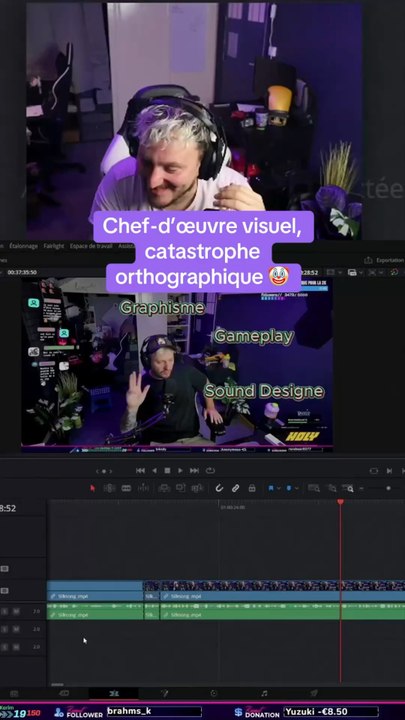Jump to the last frame
The width and height of the screenshot is (405, 720).
194,471
